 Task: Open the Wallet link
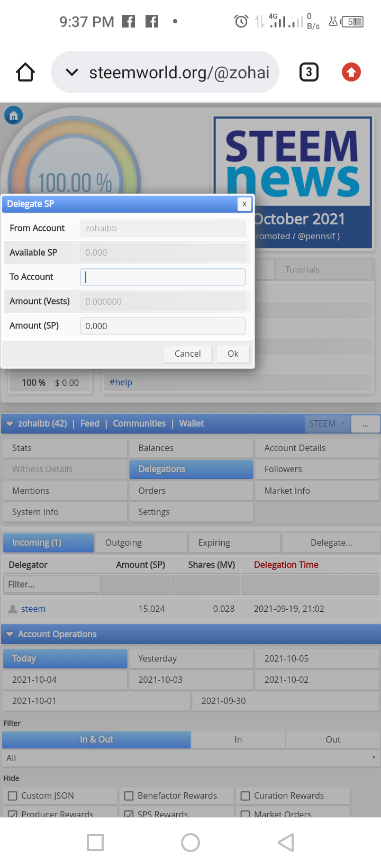pos(192,424)
